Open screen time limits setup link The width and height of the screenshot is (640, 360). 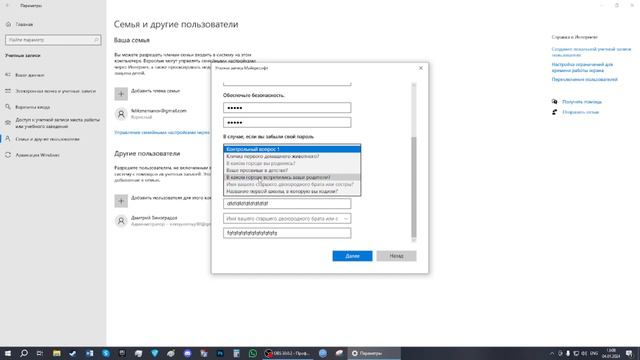[582, 67]
